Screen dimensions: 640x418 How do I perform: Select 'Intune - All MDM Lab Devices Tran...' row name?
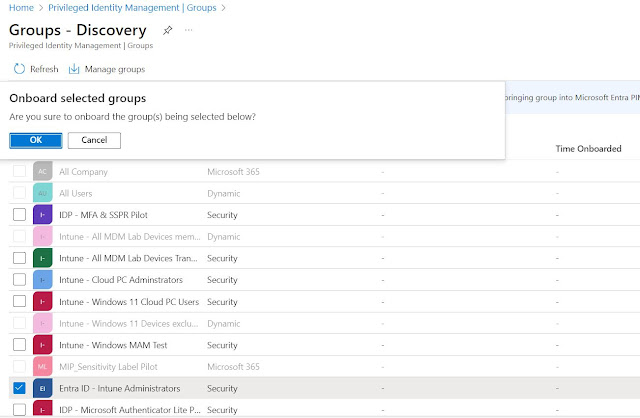[128, 258]
